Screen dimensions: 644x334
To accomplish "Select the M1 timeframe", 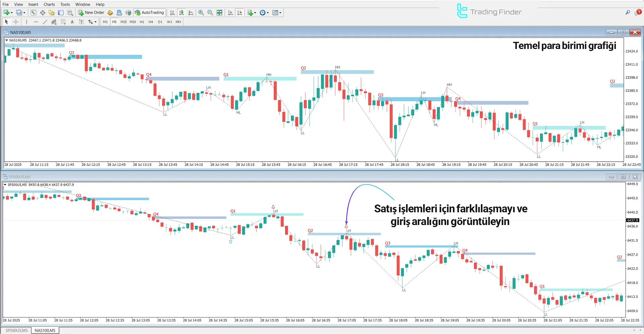I will [105, 22].
